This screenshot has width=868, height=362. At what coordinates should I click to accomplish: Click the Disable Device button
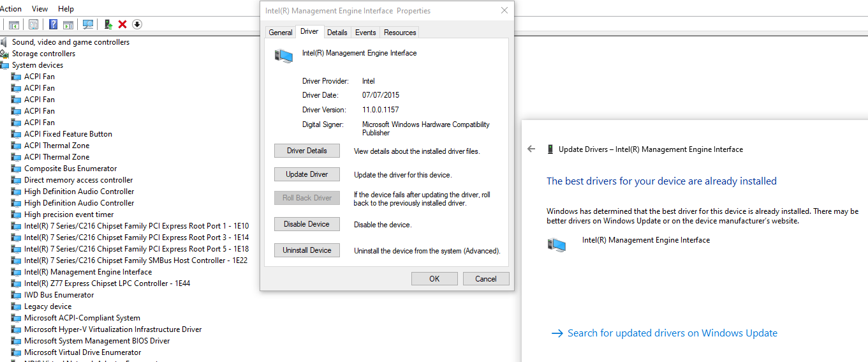click(307, 224)
